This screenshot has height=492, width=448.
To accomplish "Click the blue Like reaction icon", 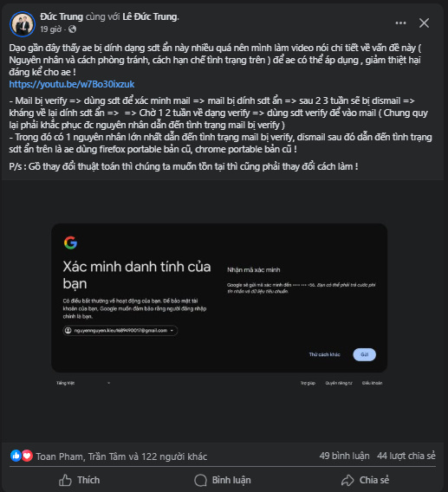I will [16, 456].
